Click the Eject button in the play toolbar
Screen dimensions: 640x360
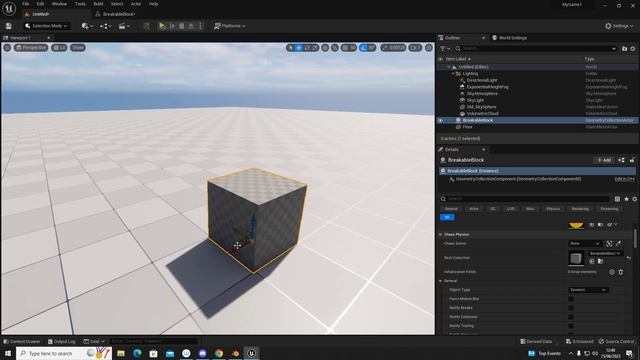coord(191,26)
